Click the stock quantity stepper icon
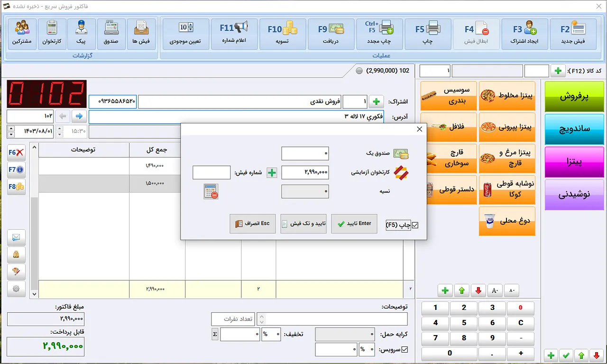This screenshot has height=364, width=607. pos(186,27)
